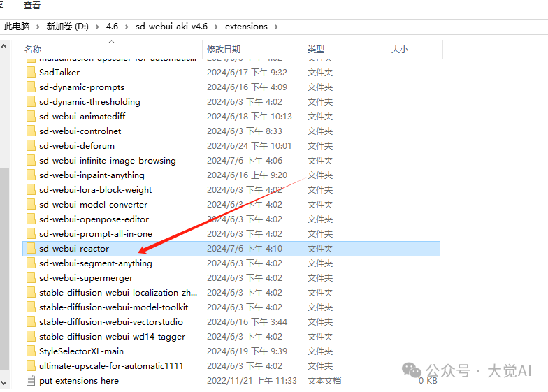The height and width of the screenshot is (392, 548).
Task: Expand chevron after extensions breadcrumb
Action: 276,27
